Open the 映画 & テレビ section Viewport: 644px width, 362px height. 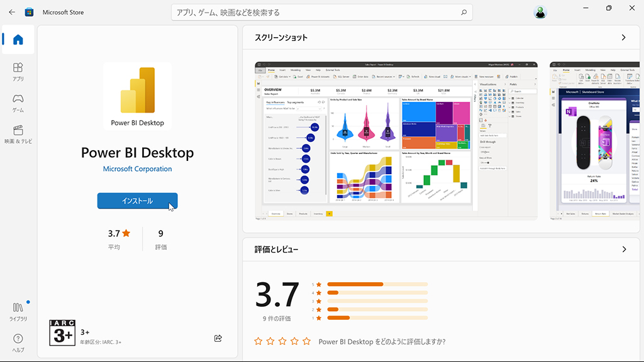(18, 134)
